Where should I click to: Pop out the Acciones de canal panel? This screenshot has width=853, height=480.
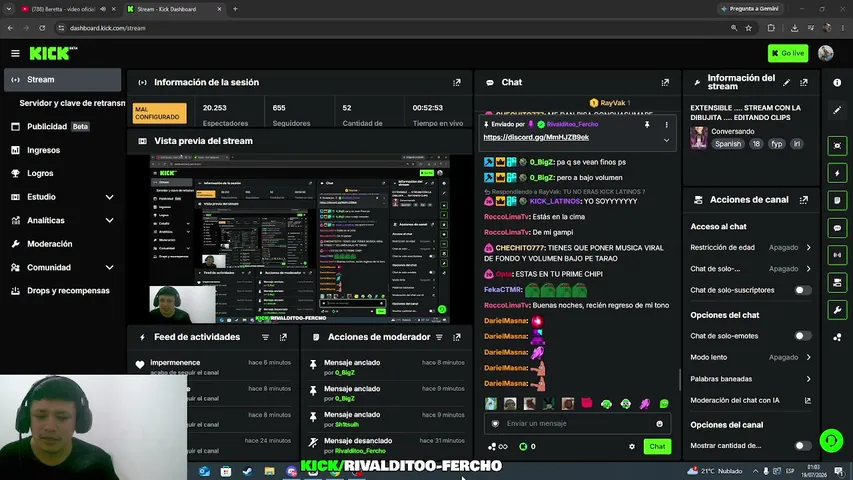tap(804, 200)
